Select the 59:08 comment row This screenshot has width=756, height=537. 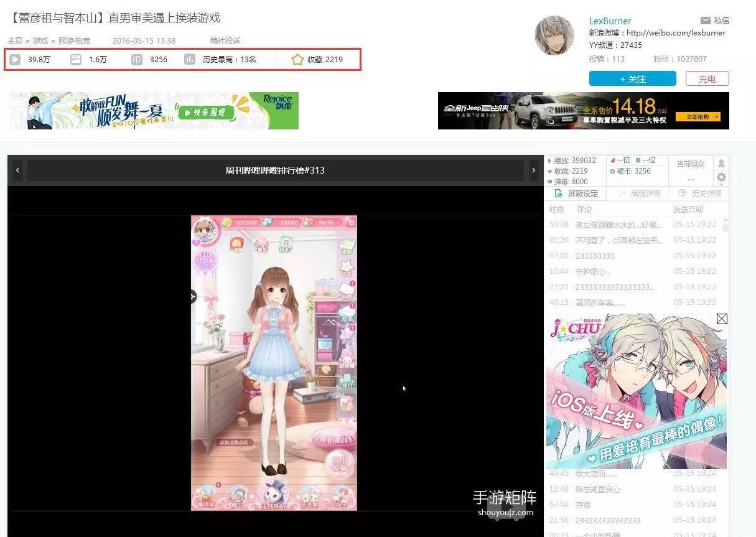(x=633, y=225)
